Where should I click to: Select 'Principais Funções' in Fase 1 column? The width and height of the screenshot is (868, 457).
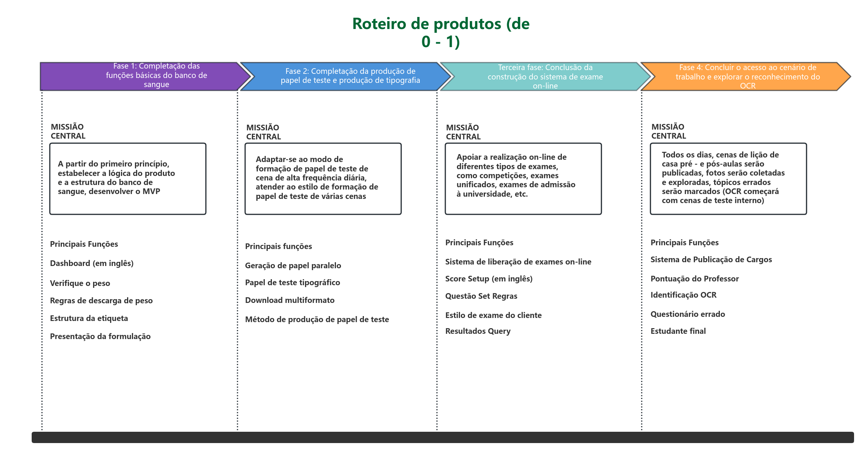coord(84,244)
